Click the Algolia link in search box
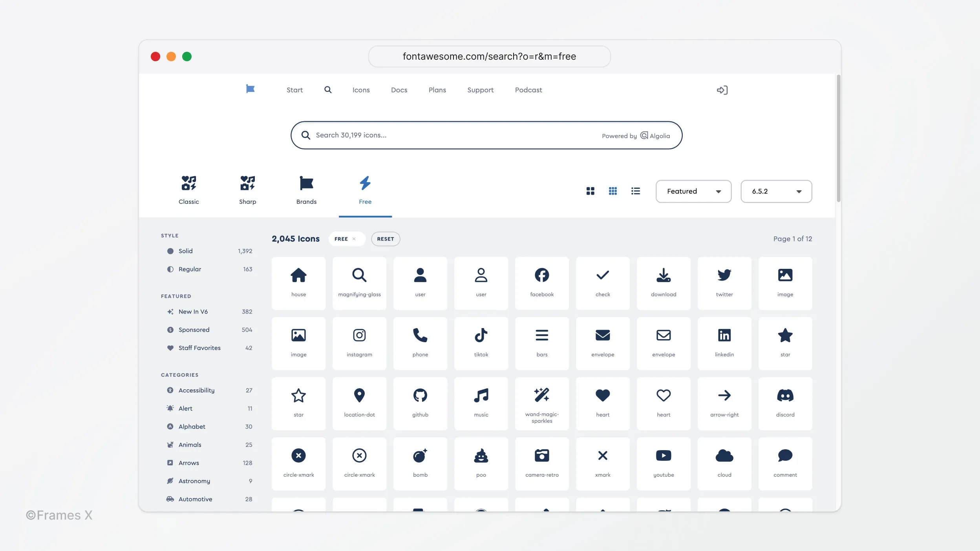Screen dimensions: 980x551 pyautogui.click(x=655, y=136)
